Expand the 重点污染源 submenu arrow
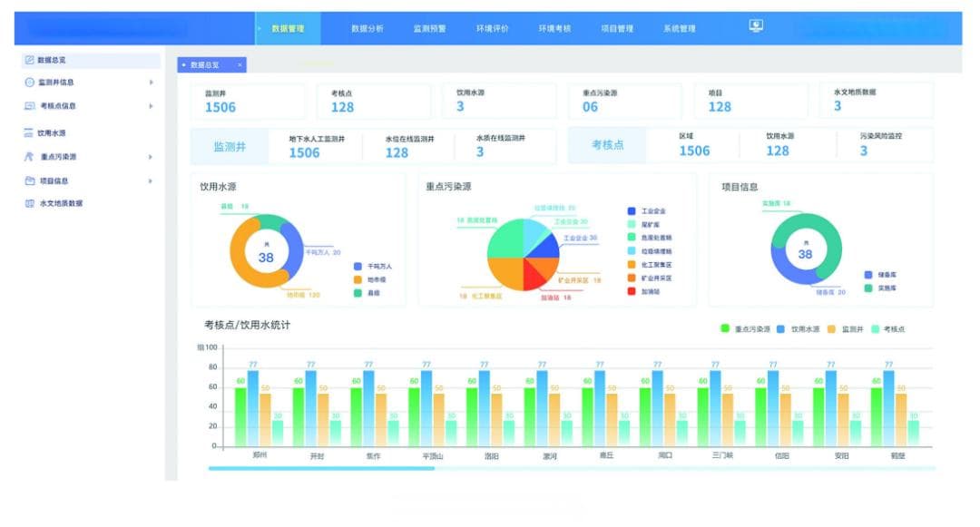The image size is (980, 527). pos(152,157)
